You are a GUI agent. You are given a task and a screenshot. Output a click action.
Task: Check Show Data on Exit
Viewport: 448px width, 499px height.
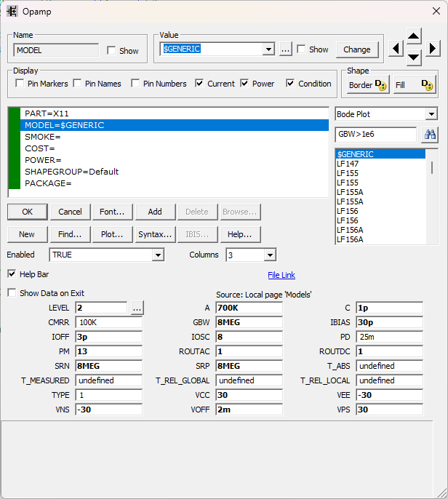tap(12, 292)
